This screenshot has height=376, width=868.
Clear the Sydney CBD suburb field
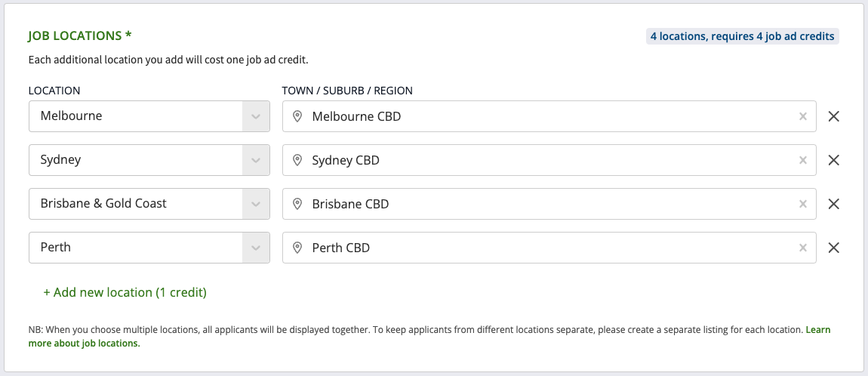pos(803,160)
